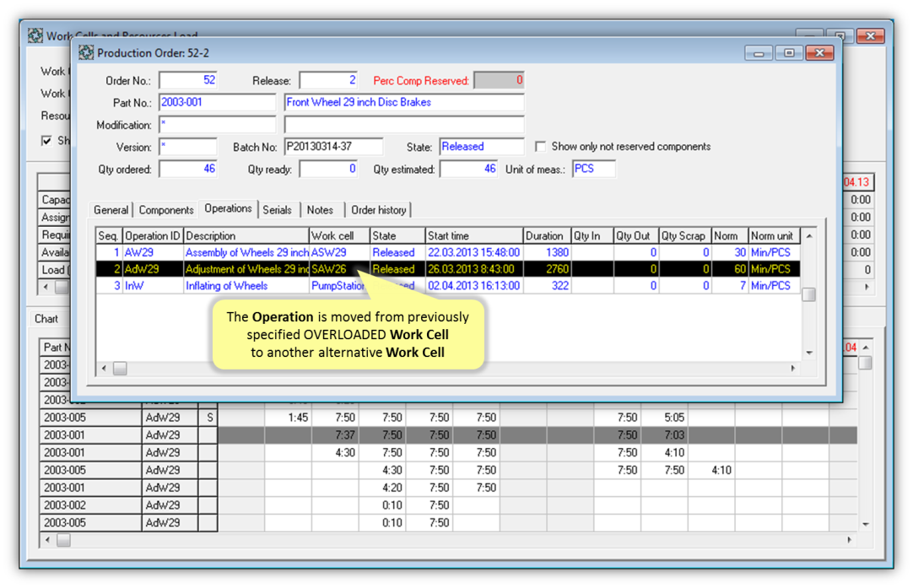913x588 pixels.
Task: Sort by the Operation ID column header
Action: (153, 235)
